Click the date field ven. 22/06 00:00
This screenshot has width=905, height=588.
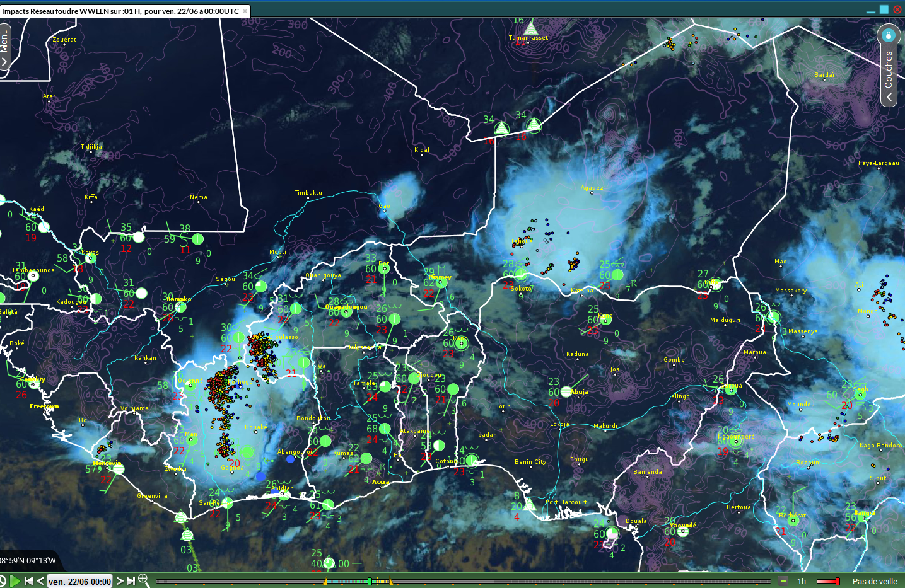[x=79, y=581]
